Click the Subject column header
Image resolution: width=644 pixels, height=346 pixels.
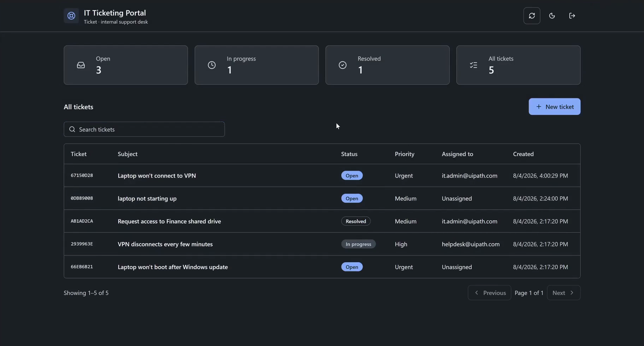pos(128,154)
